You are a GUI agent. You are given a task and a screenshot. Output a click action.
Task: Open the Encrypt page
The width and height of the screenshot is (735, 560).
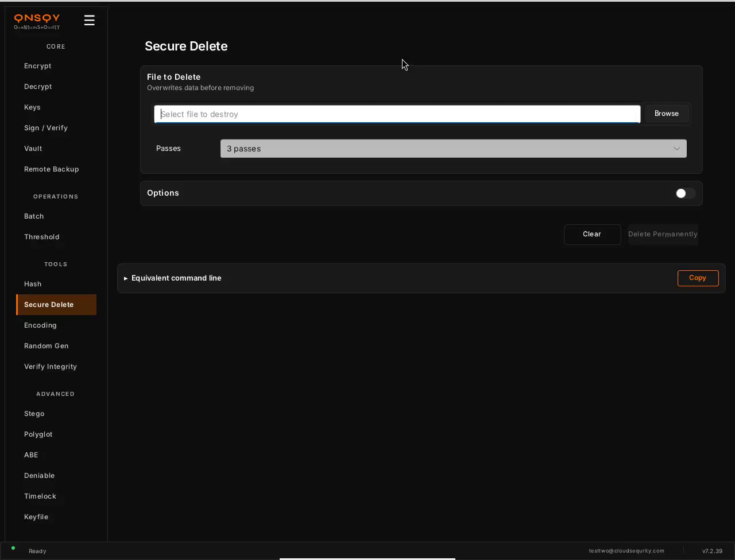tap(56, 66)
